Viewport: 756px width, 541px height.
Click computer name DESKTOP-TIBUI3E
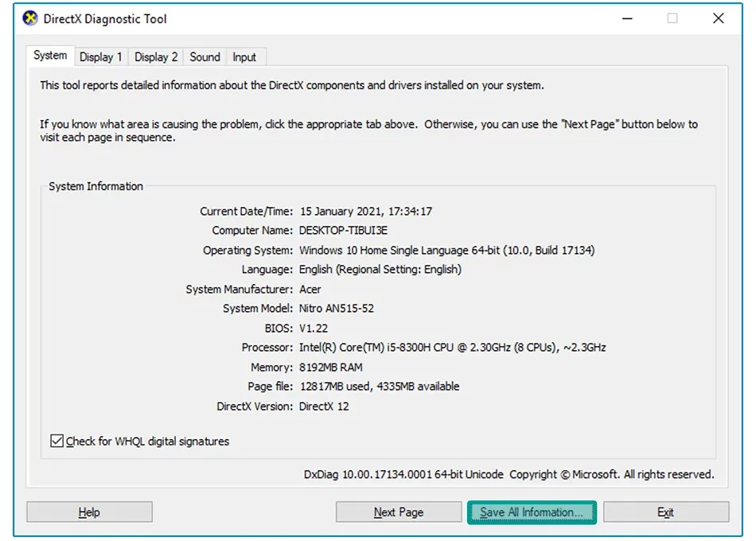coord(343,231)
